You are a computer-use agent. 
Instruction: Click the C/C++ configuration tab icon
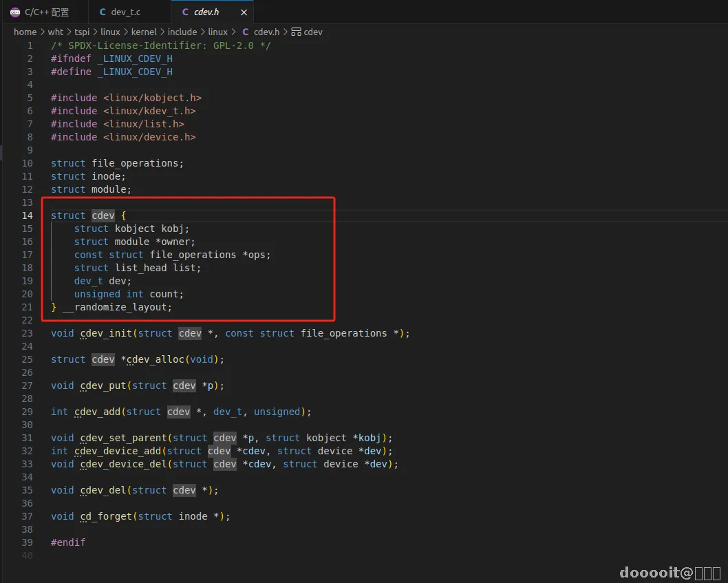click(x=15, y=12)
